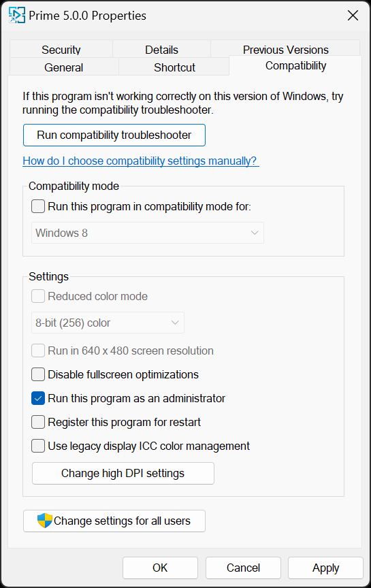Confirm changes with the OK button
Screen dimensions: 371x588
(160, 568)
